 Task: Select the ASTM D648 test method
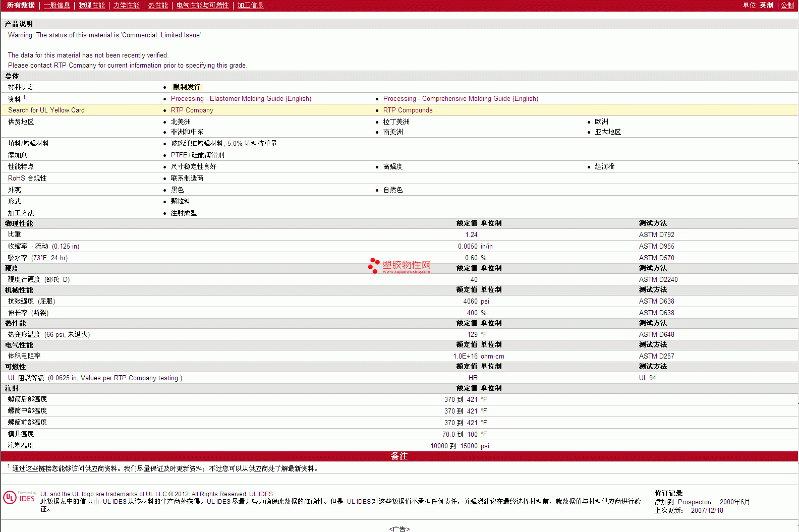(x=656, y=335)
